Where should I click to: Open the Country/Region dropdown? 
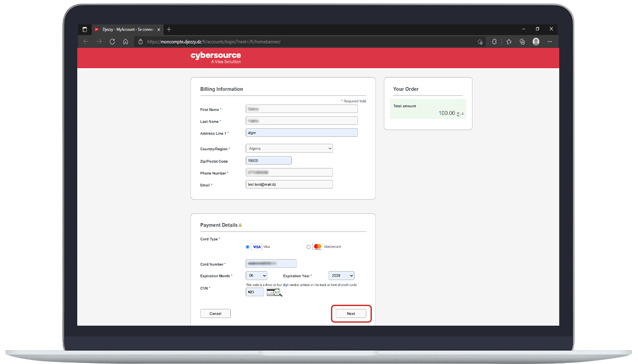[x=289, y=148]
